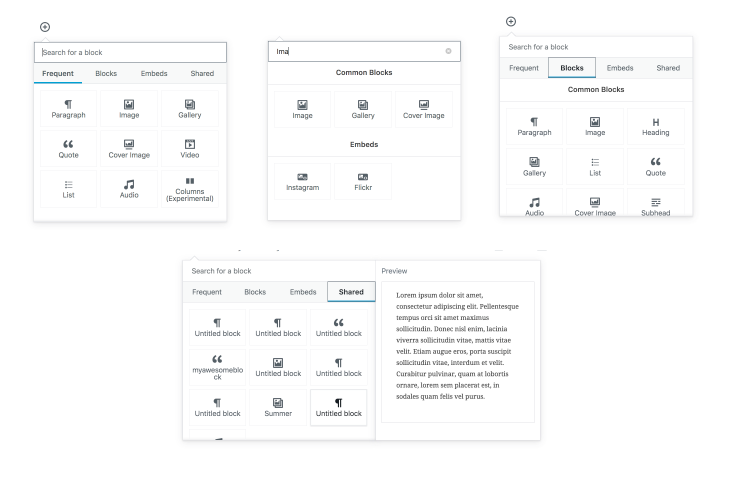
Task: Click the plus inserter icon above the Frequent panel
Action: (45, 27)
